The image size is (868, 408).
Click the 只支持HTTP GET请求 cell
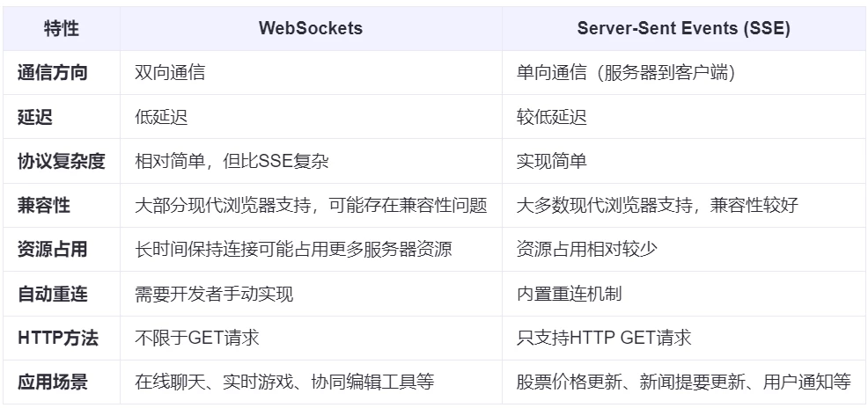604,338
